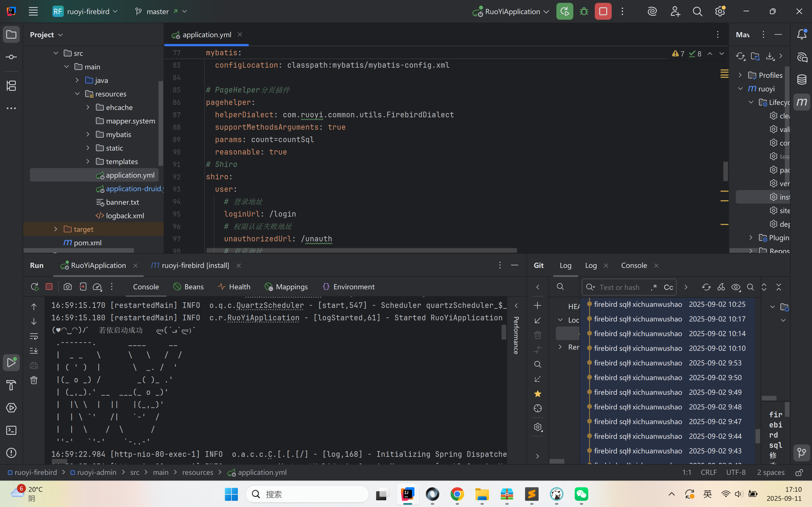Open Chrome from taskbar
This screenshot has width=812, height=507.
pyautogui.click(x=457, y=494)
